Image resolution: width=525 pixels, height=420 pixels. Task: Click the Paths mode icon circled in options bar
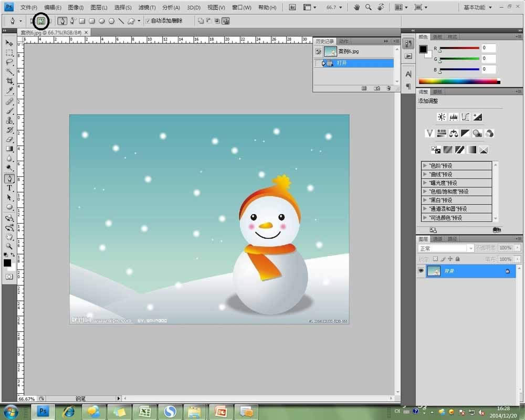tap(40, 22)
